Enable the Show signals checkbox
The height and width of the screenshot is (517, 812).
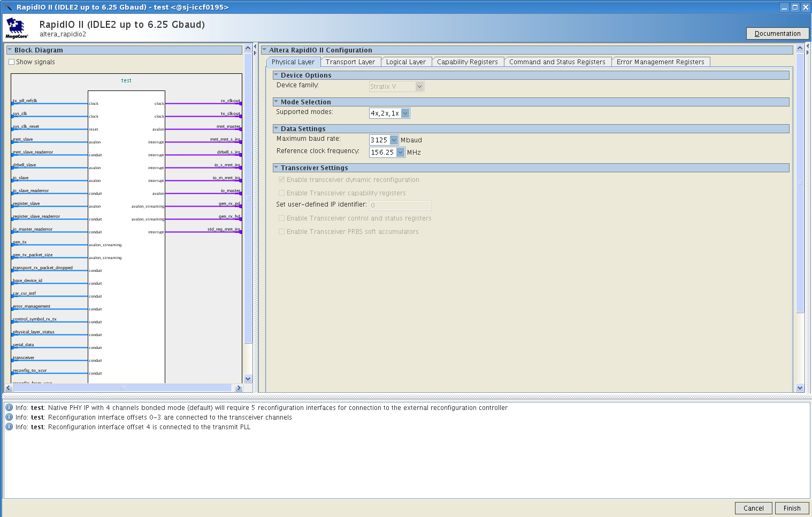coord(12,62)
